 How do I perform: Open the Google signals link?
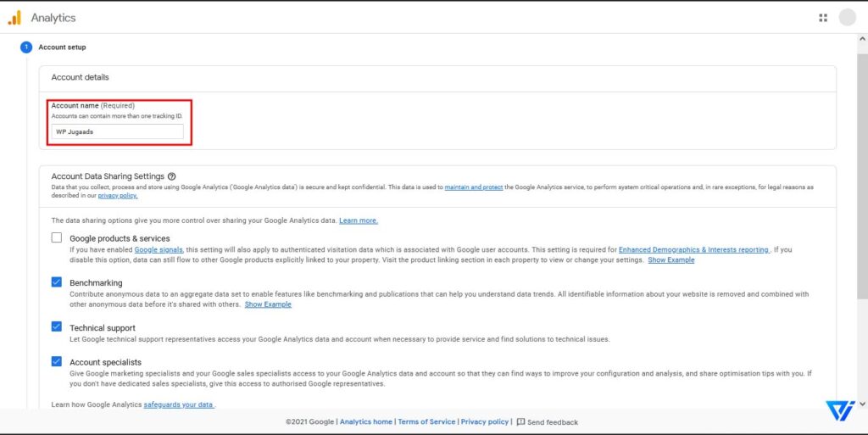click(x=159, y=249)
